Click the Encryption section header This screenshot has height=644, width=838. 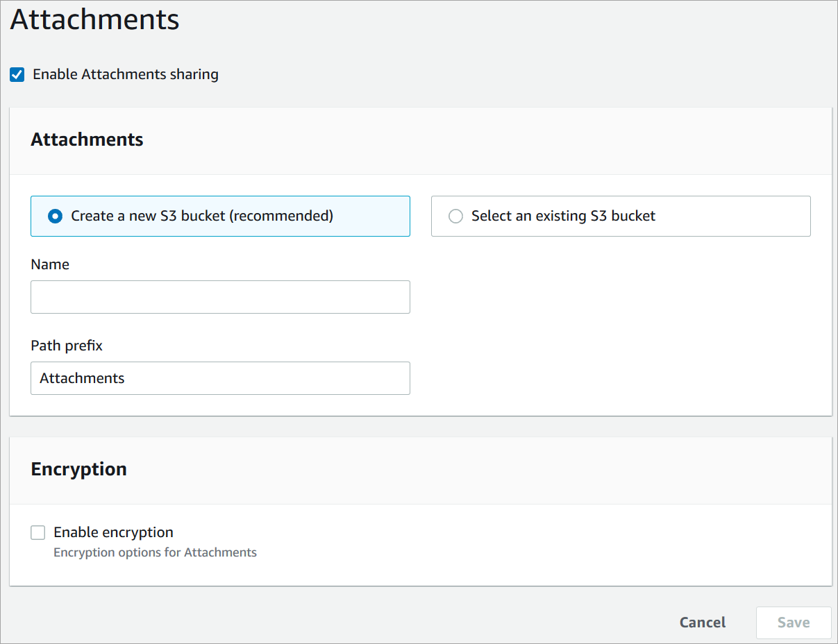(79, 469)
